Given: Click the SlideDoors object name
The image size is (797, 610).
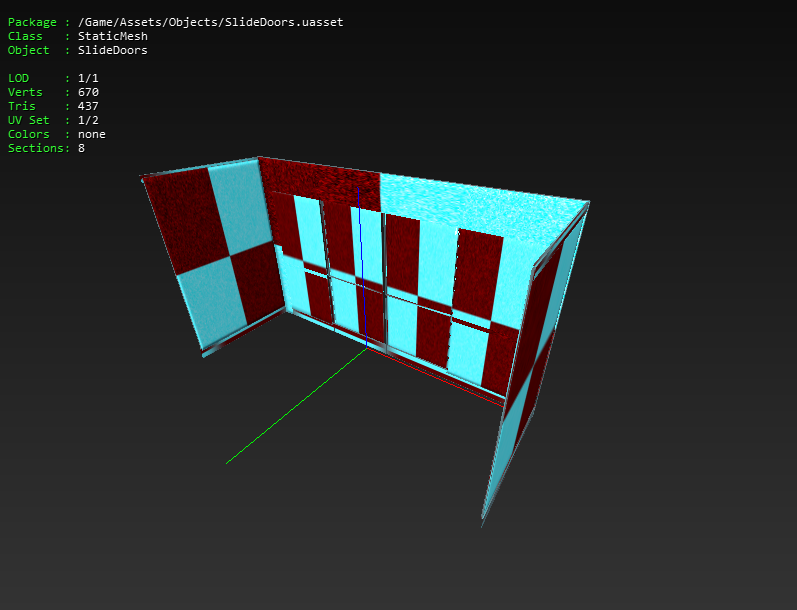Looking at the screenshot, I should click(113, 50).
